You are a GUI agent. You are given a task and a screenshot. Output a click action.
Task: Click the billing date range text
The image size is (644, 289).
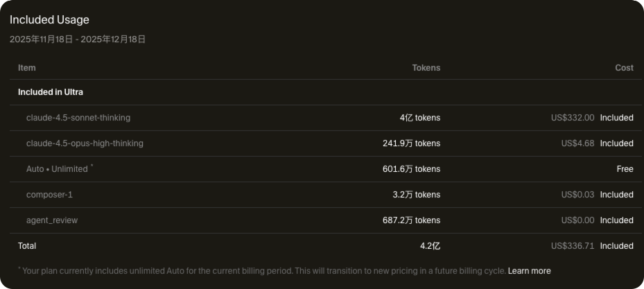click(x=78, y=40)
